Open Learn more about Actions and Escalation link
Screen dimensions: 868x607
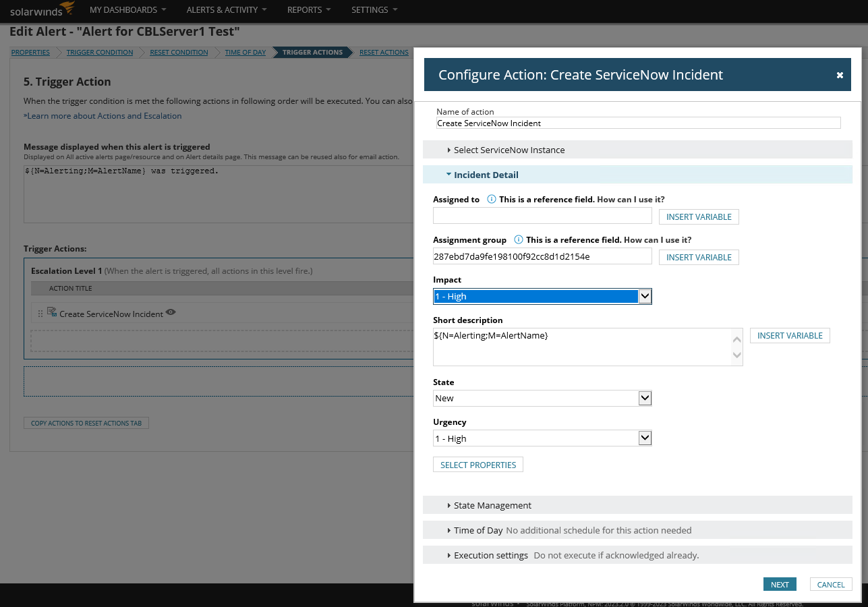point(104,116)
